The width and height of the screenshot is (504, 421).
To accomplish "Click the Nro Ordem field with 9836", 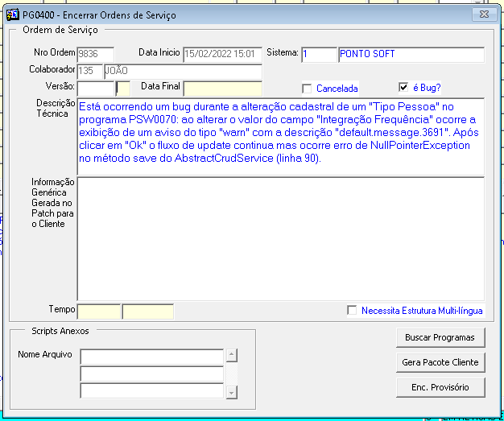I will coord(96,54).
